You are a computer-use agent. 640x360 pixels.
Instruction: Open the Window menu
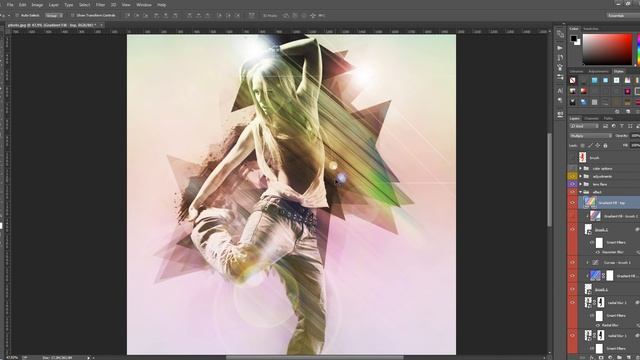(x=143, y=5)
